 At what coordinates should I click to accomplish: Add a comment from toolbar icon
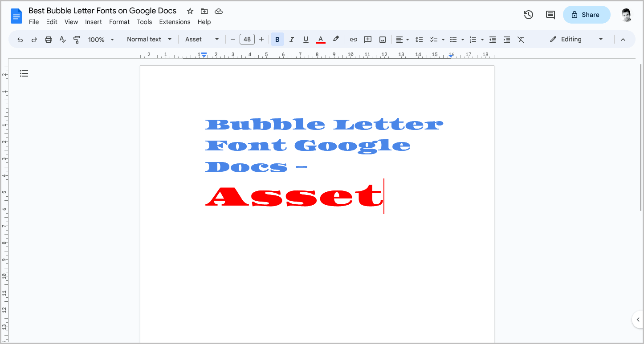pyautogui.click(x=368, y=40)
